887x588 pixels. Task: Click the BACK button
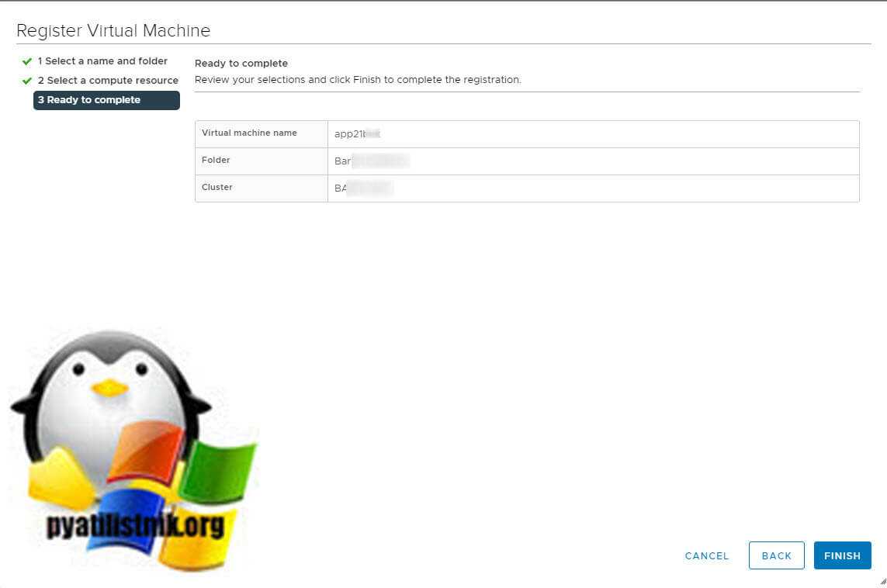click(776, 555)
